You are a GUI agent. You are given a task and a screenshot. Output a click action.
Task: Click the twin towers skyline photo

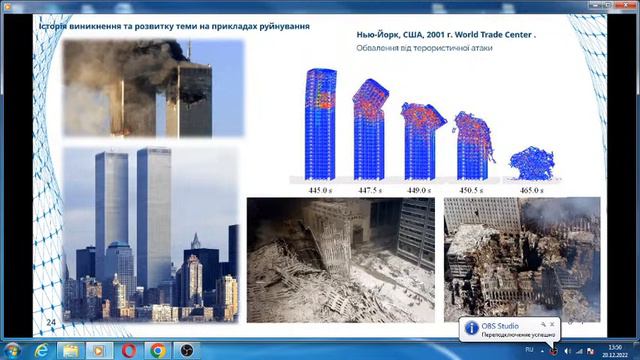151,234
